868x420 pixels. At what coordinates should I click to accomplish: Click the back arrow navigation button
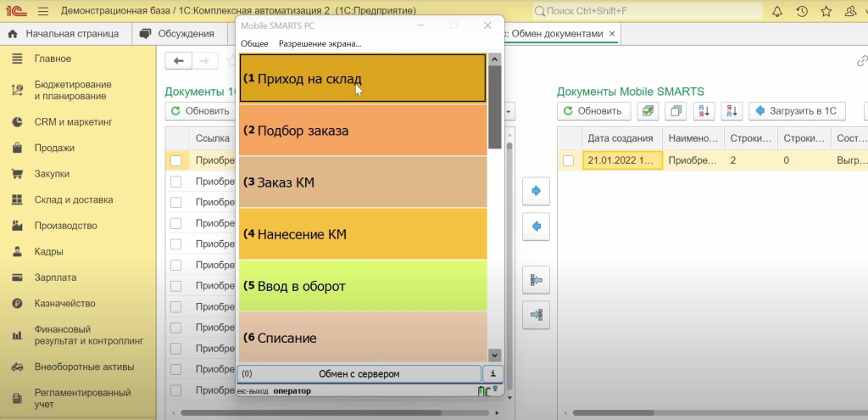coord(178,61)
